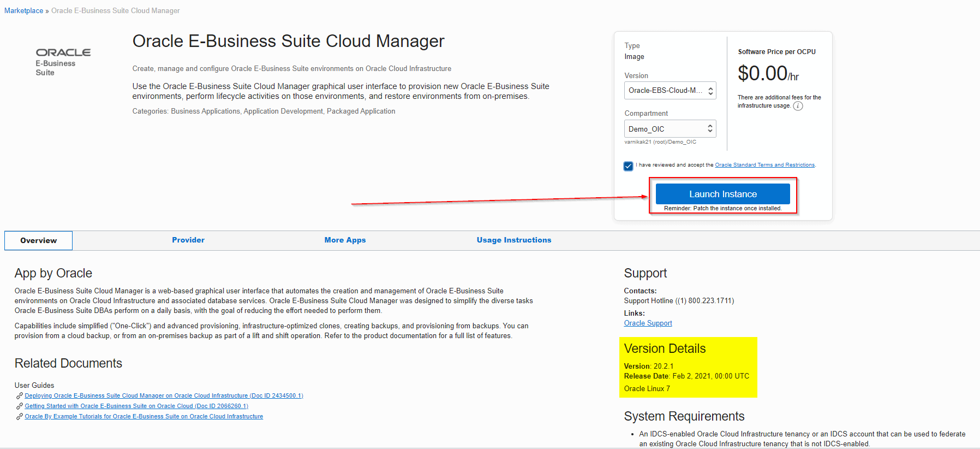Select the Overview tab
This screenshot has width=980, height=449.
tap(38, 241)
